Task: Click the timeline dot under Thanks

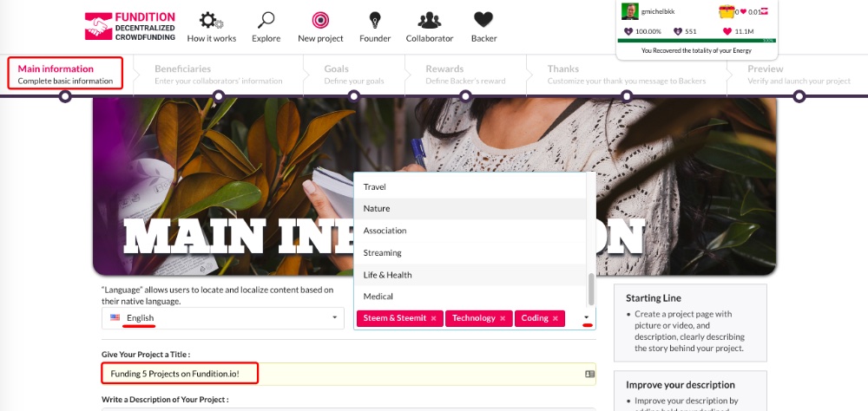Action: tap(627, 97)
